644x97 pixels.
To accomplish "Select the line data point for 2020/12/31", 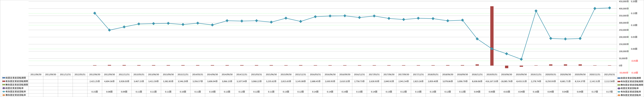I will click(x=595, y=9).
